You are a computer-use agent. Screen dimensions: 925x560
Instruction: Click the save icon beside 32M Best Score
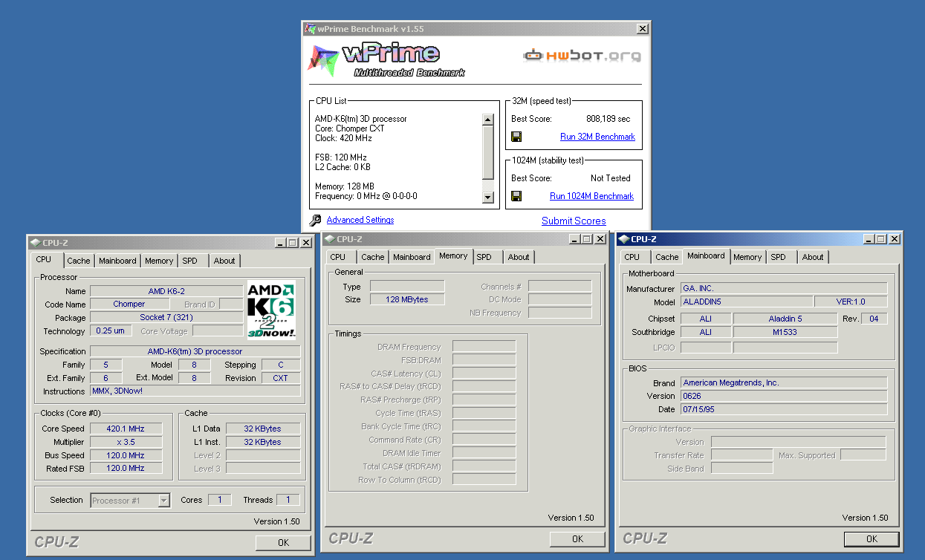coord(516,137)
